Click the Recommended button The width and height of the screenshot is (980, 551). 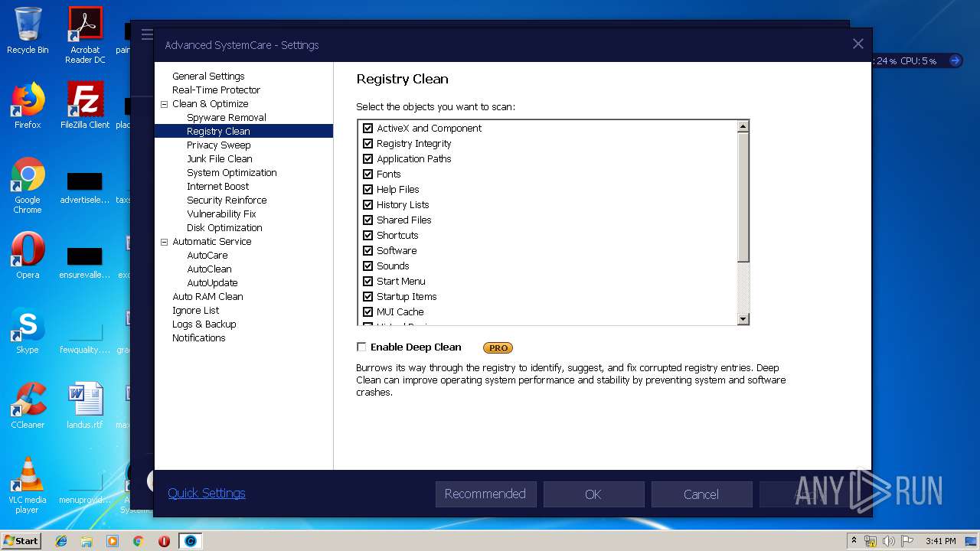(485, 494)
